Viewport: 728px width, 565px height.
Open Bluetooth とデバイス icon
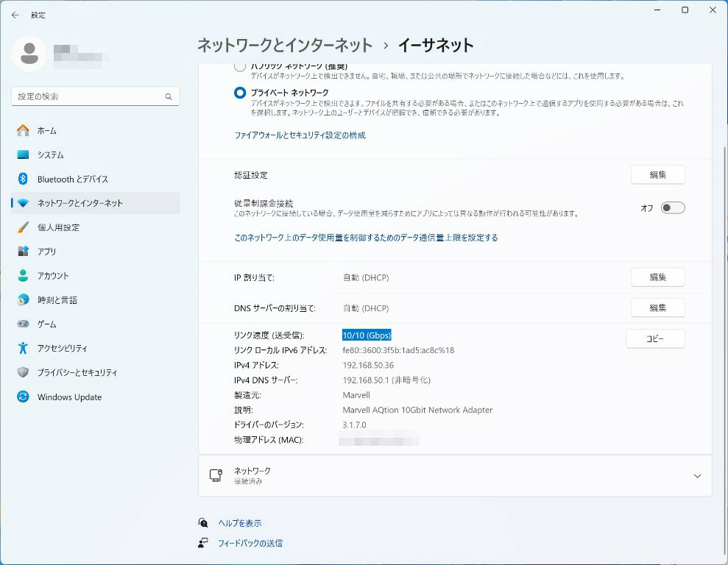(24, 180)
